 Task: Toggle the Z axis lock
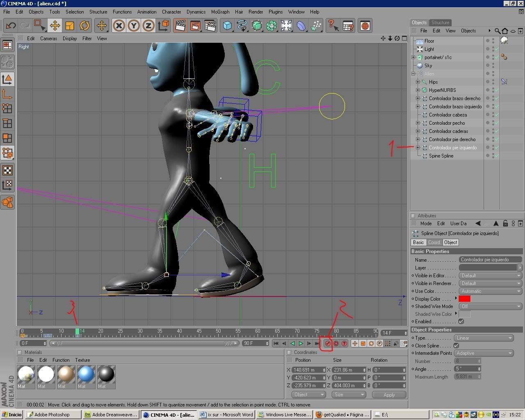(148, 26)
